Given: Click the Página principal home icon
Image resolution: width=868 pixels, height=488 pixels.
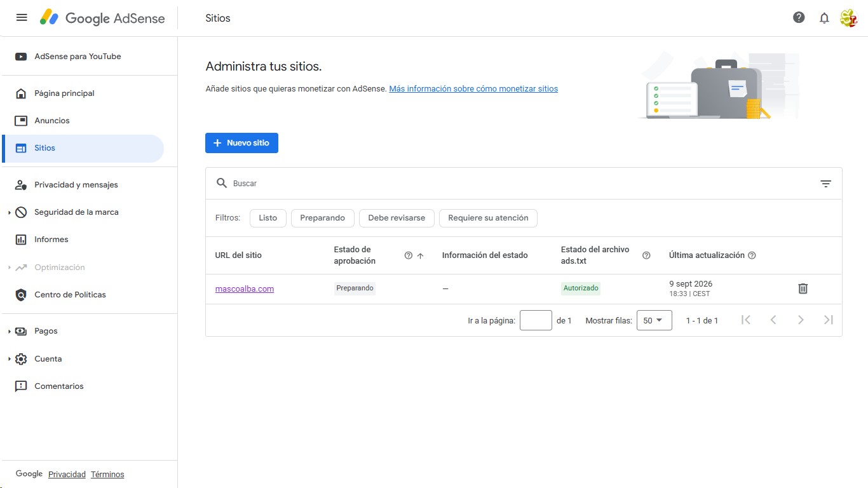Looking at the screenshot, I should pyautogui.click(x=21, y=93).
